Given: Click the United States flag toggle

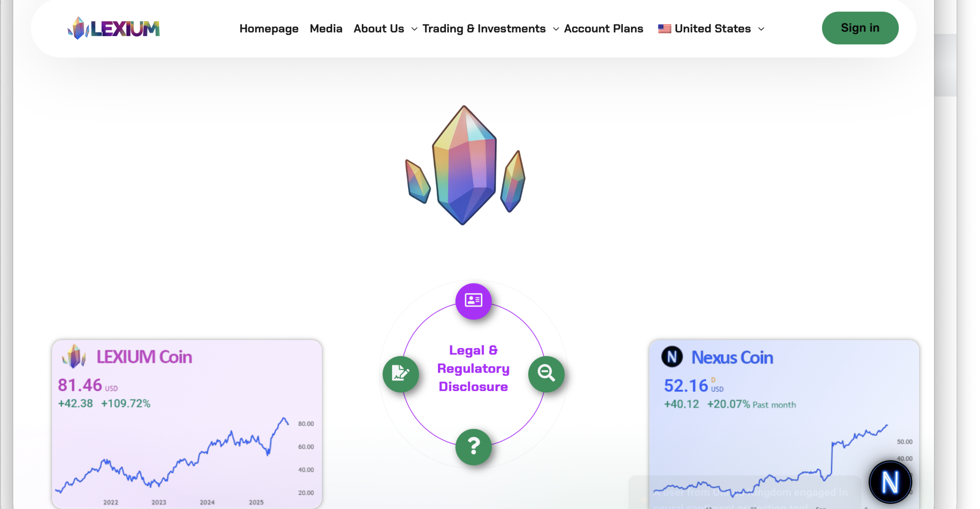Looking at the screenshot, I should (x=664, y=28).
